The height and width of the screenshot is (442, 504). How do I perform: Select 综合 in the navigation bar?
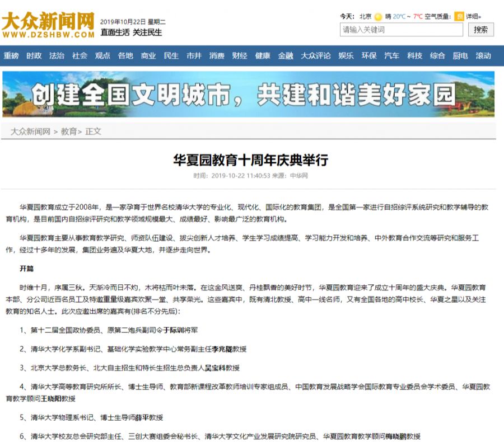click(437, 56)
